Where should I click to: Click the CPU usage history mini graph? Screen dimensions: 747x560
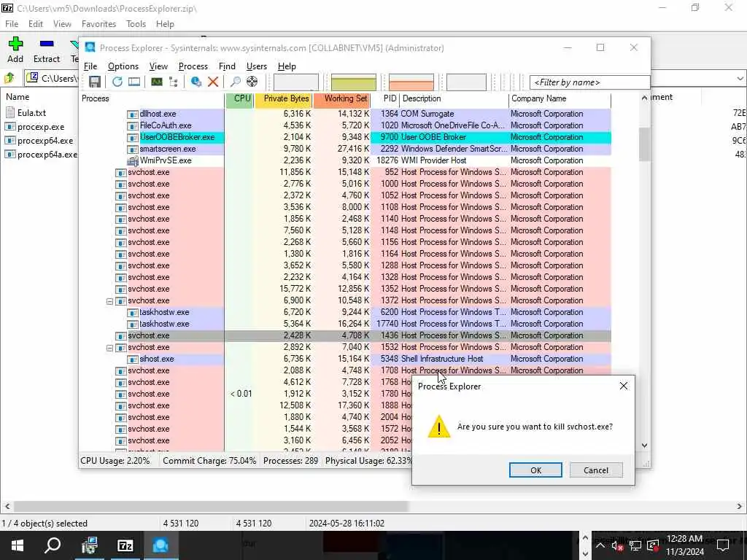pyautogui.click(x=296, y=82)
